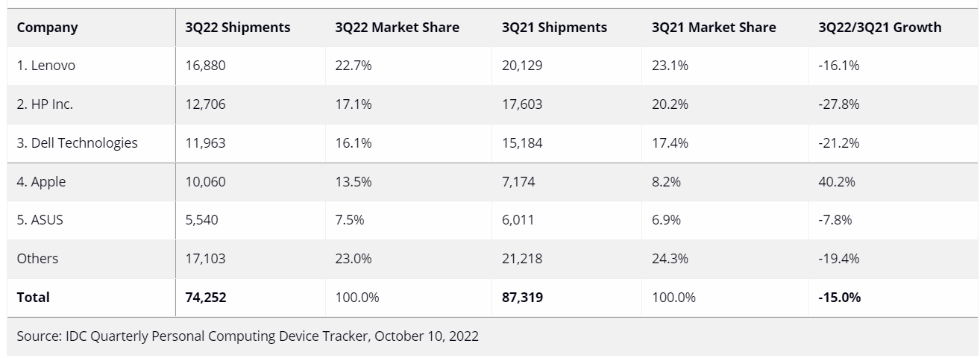
Task: Select the 3Q22 Market Share header
Action: click(397, 28)
